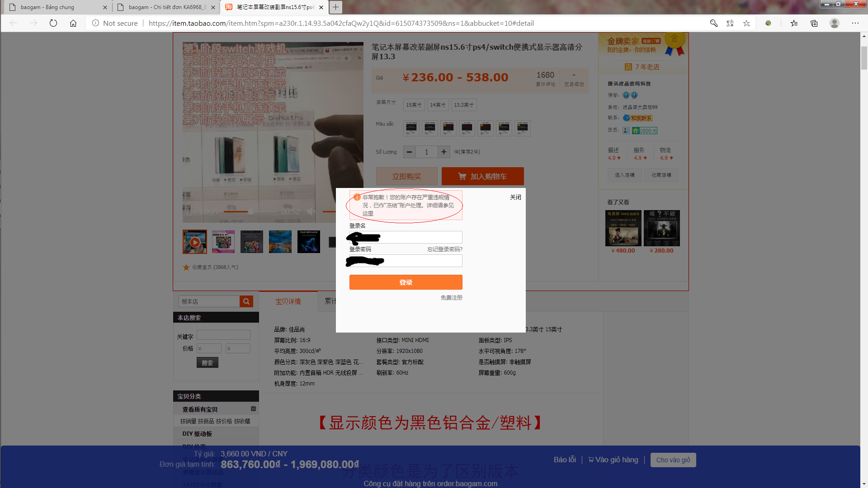Add this page to favorites
The width and height of the screenshot is (868, 488).
click(x=746, y=23)
